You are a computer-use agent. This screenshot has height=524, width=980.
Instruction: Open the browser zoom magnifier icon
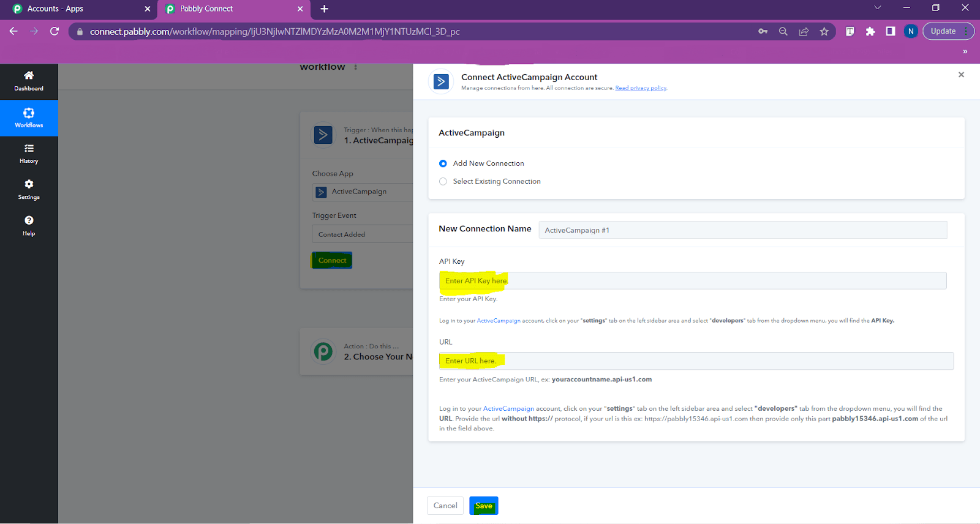[x=783, y=31]
